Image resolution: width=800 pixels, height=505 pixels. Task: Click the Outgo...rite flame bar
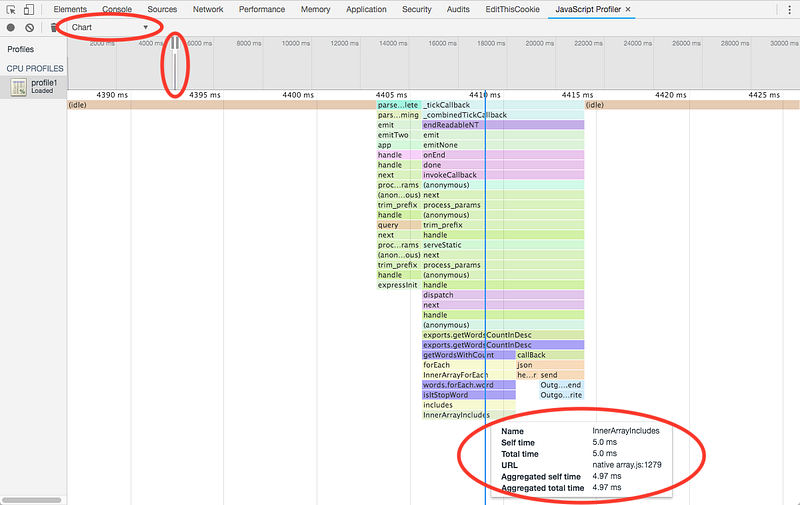(x=561, y=395)
